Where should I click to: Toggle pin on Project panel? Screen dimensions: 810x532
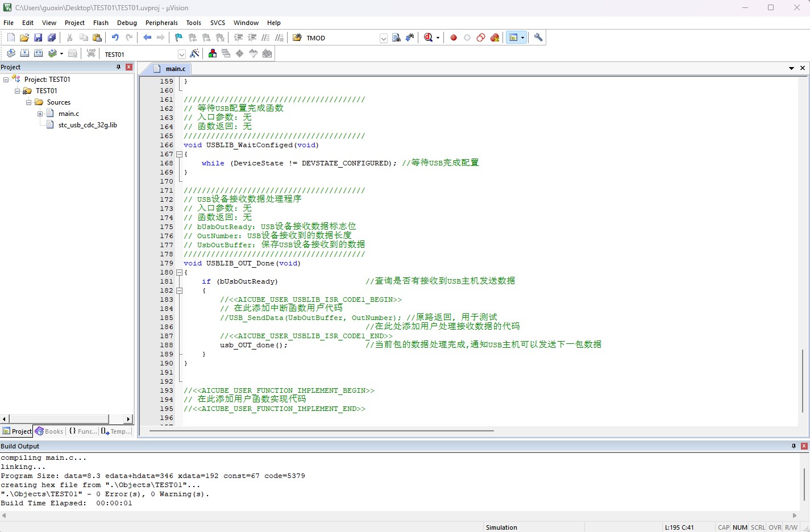(118, 67)
